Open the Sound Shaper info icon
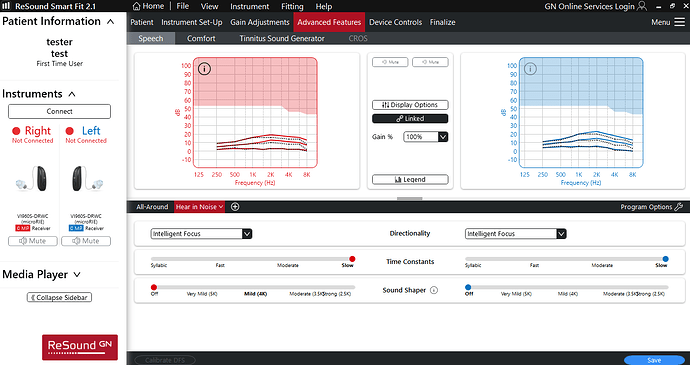 tap(434, 290)
